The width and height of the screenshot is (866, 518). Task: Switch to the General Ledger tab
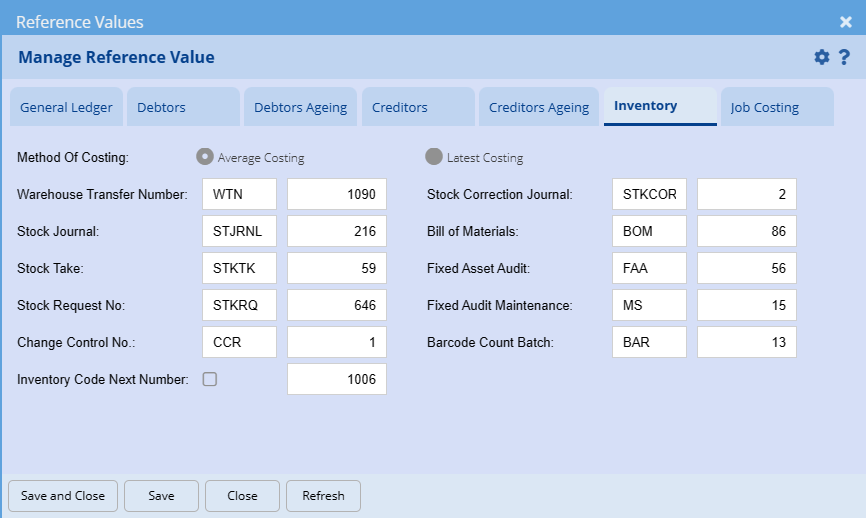pyautogui.click(x=66, y=107)
